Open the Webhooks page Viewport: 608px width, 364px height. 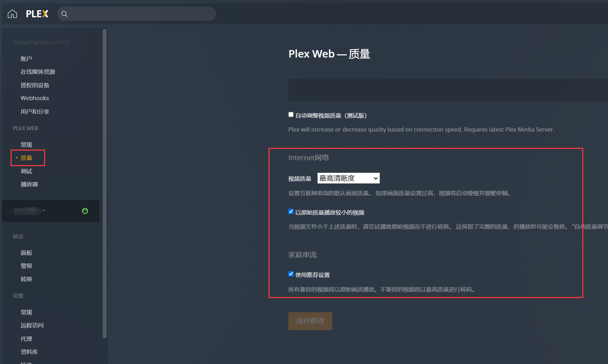[34, 98]
